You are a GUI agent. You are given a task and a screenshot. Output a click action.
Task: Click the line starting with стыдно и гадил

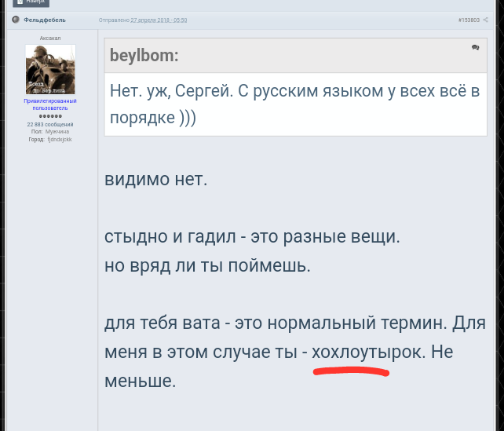pos(252,236)
